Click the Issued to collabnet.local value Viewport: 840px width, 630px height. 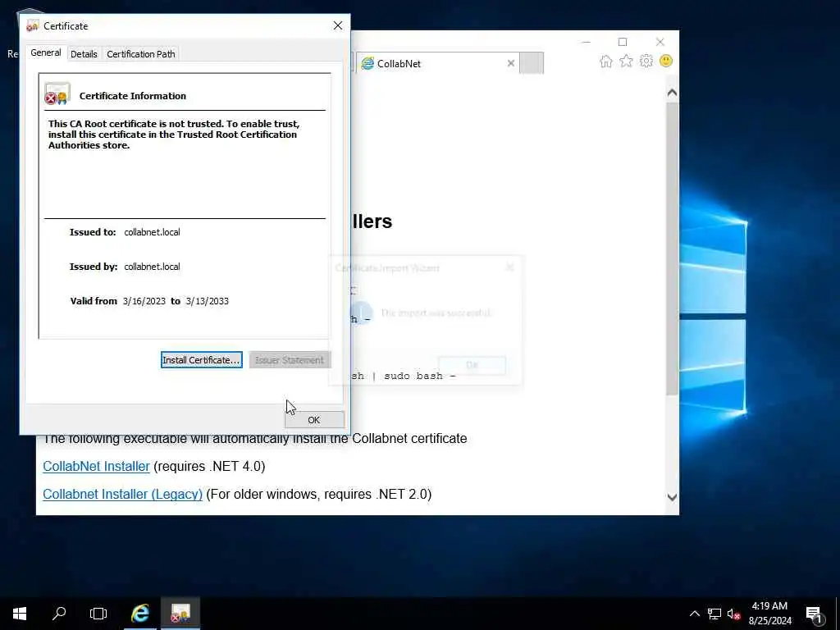point(152,232)
